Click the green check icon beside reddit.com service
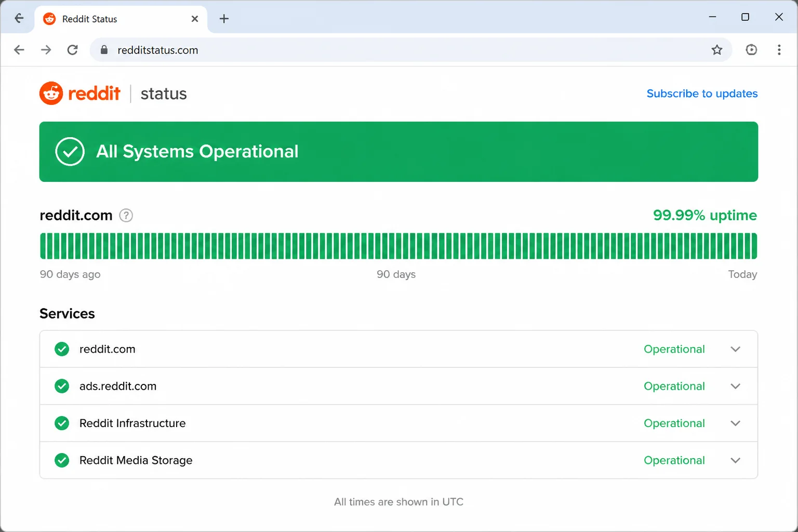The height and width of the screenshot is (532, 798). [x=62, y=349]
